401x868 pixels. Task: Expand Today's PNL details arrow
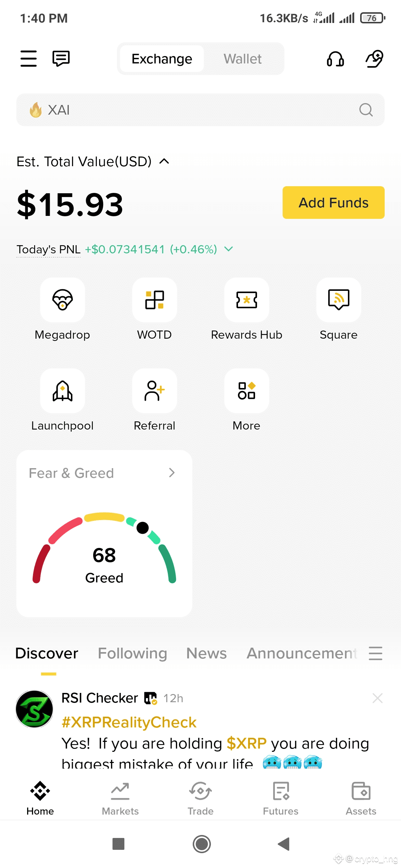[229, 249]
